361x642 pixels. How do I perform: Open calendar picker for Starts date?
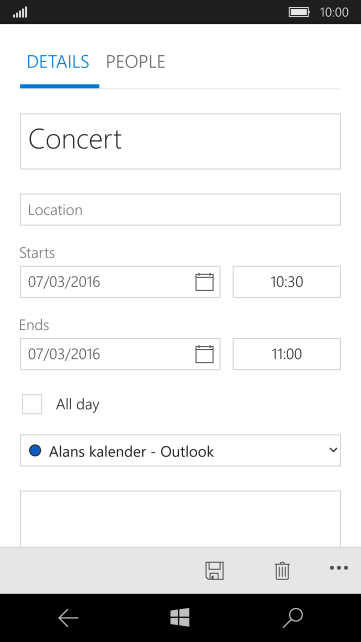point(204,282)
